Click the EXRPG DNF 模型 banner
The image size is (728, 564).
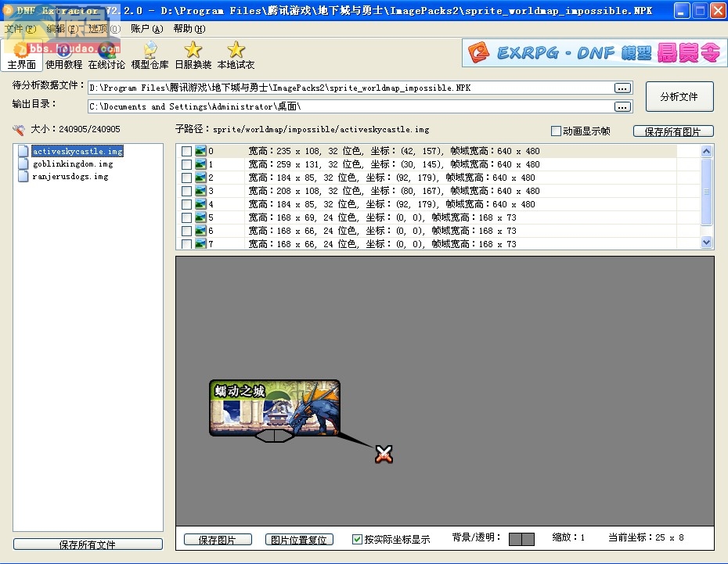[594, 53]
